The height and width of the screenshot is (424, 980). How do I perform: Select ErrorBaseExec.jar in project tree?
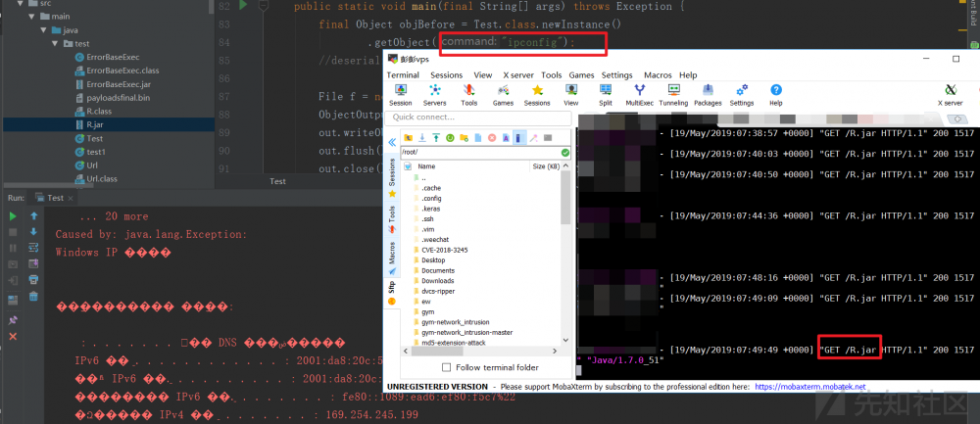(119, 84)
